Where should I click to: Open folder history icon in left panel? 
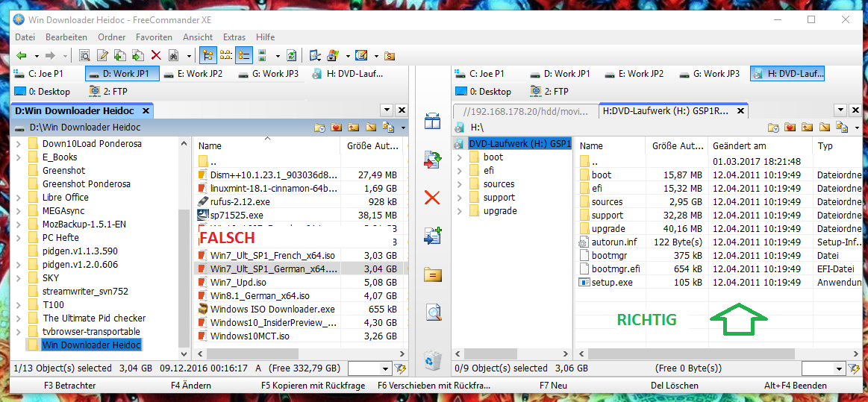pyautogui.click(x=320, y=128)
